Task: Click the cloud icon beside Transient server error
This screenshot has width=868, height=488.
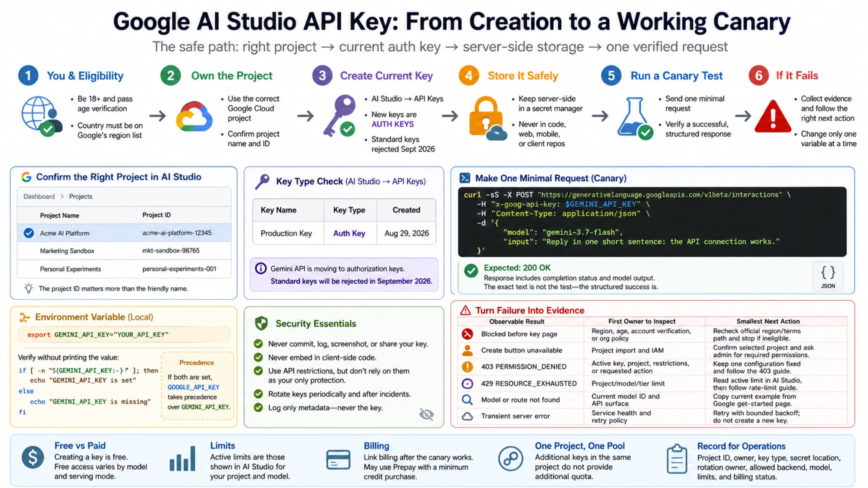Action: point(467,416)
